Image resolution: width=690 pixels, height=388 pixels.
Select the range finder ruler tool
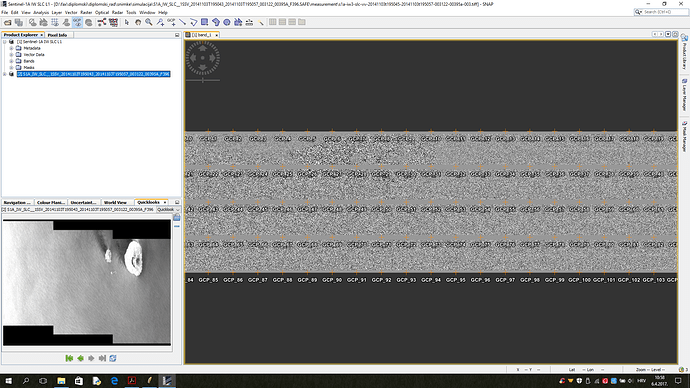pos(249,22)
